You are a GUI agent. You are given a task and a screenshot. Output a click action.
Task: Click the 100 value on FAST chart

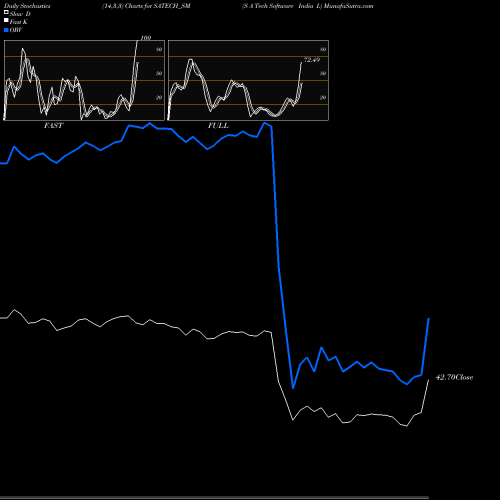click(x=146, y=38)
